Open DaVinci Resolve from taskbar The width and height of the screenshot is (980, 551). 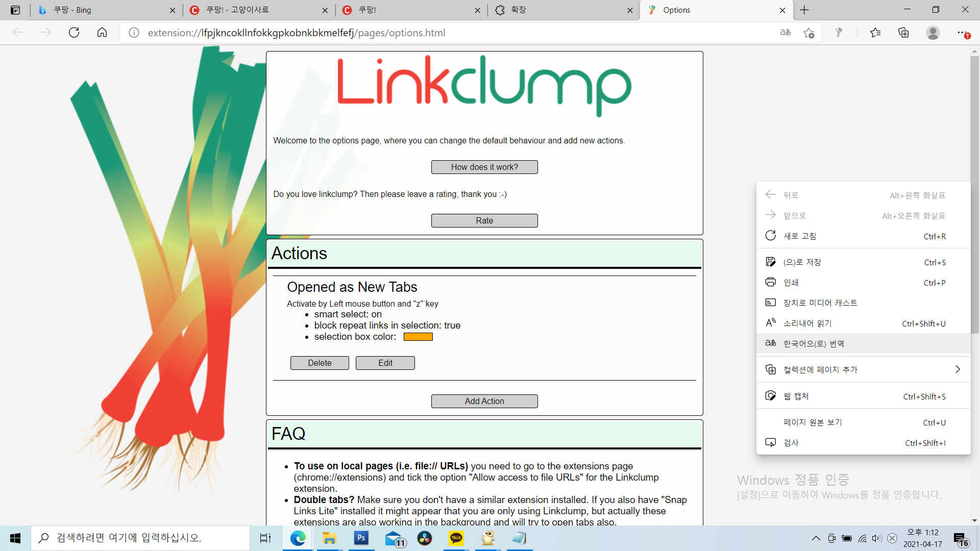[x=425, y=538]
